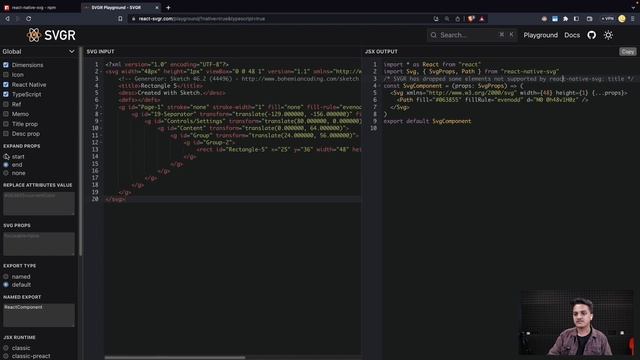
Task: Close the SVGR Playground tab
Action: 157,7
